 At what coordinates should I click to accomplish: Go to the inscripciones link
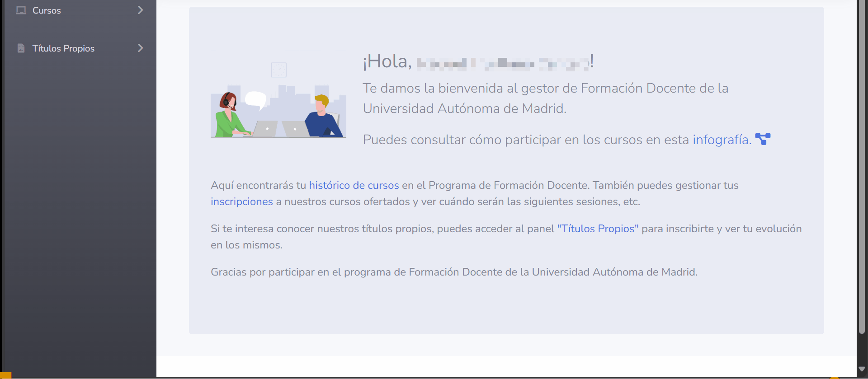click(x=241, y=201)
